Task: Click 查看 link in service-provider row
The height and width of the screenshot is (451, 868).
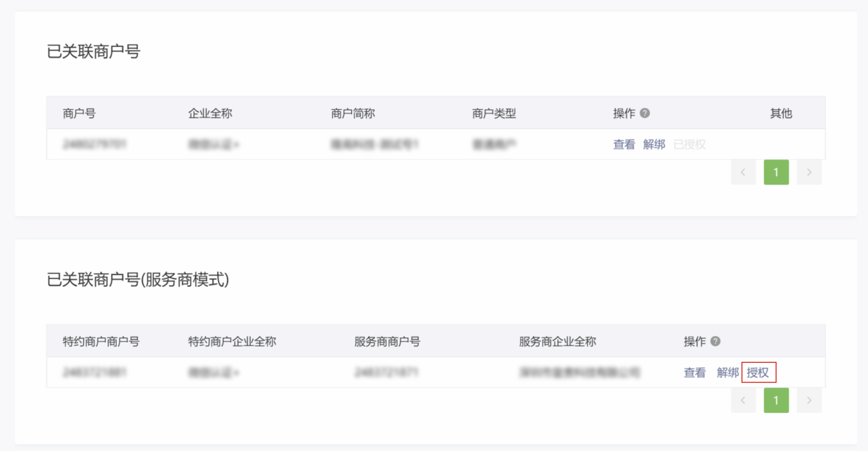Action: (695, 372)
